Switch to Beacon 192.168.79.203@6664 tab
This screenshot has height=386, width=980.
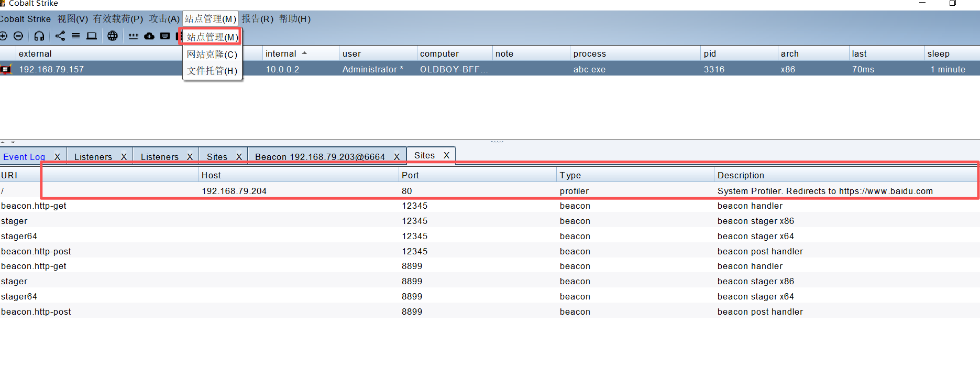[x=320, y=157]
